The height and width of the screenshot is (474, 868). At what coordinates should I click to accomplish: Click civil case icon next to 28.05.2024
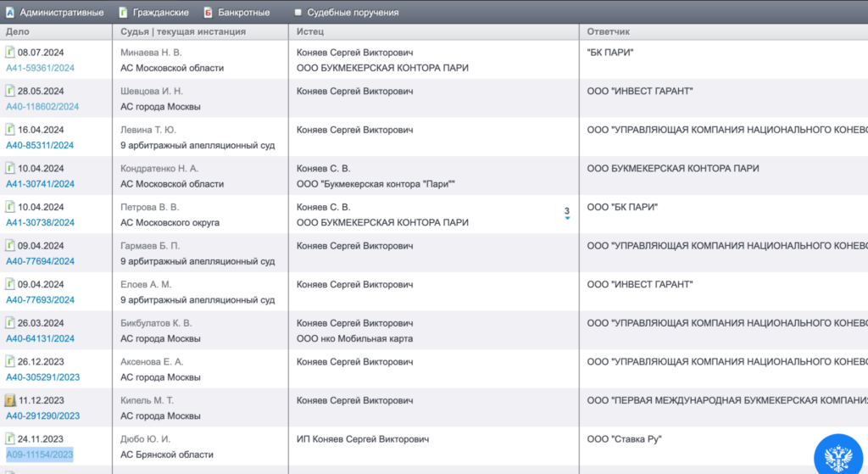point(10,91)
